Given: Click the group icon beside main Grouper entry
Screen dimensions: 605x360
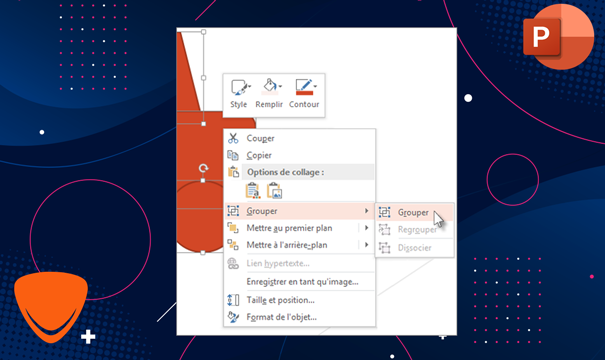Looking at the screenshot, I should coord(233,211).
